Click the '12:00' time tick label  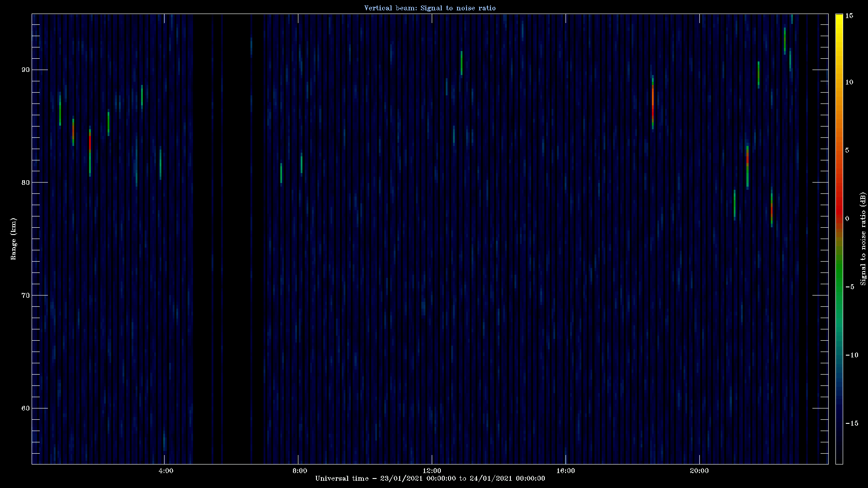(x=432, y=471)
